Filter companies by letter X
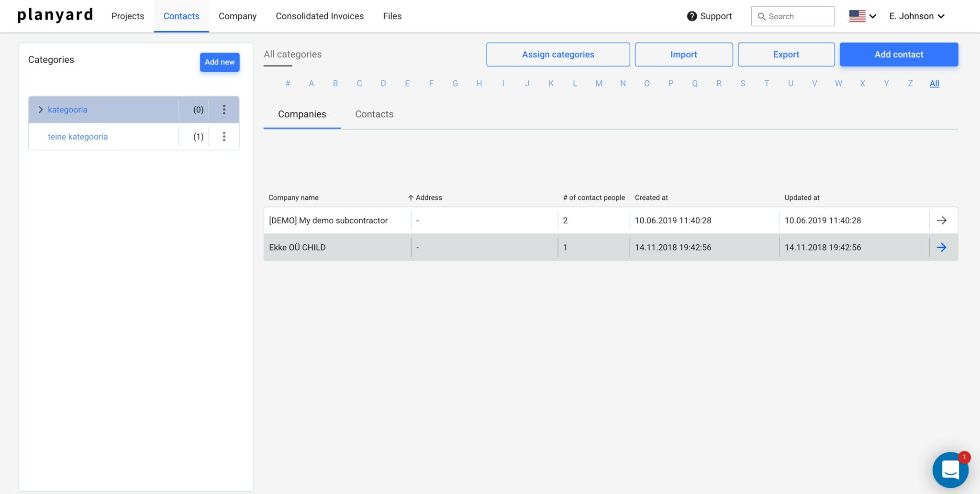Viewport: 980px width, 494px height. click(x=862, y=83)
